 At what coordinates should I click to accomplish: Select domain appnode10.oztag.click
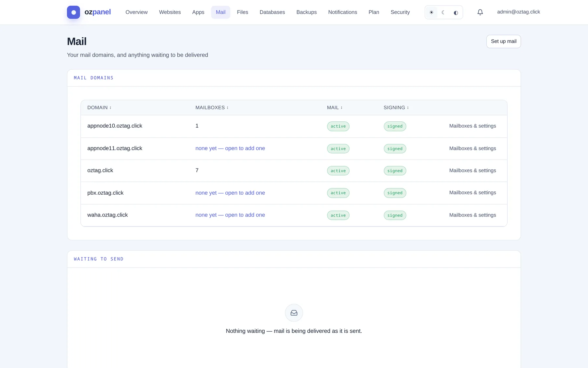point(115,126)
